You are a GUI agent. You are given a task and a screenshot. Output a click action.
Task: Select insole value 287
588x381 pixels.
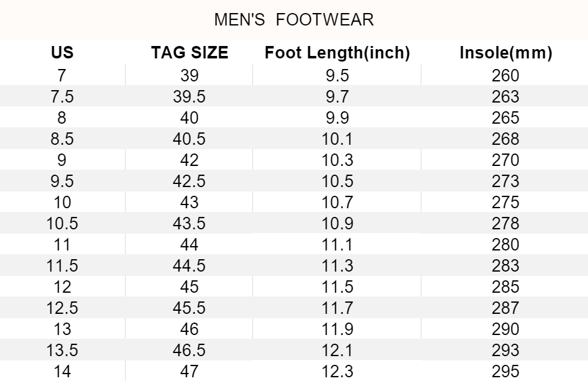pyautogui.click(x=505, y=308)
